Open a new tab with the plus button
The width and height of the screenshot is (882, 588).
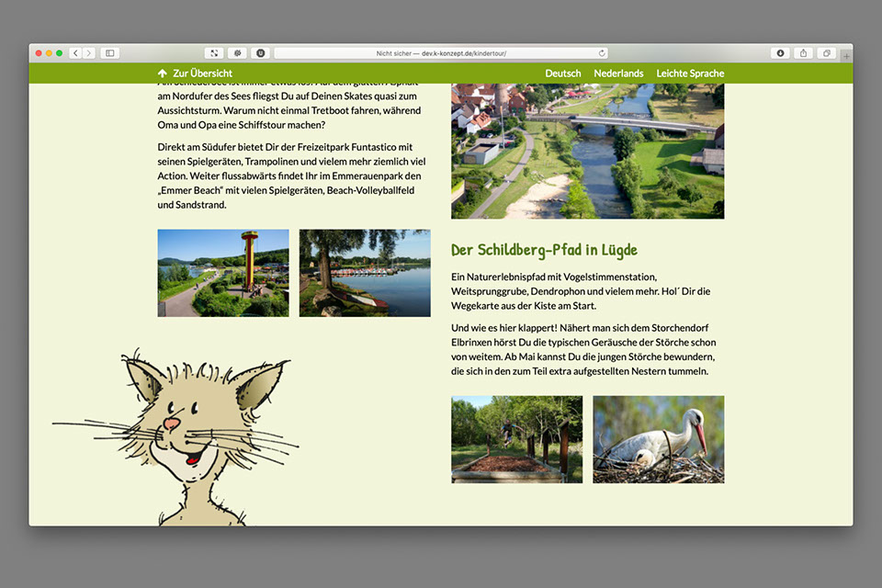(x=846, y=55)
